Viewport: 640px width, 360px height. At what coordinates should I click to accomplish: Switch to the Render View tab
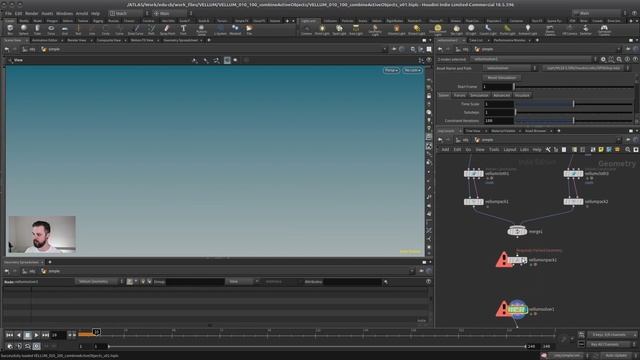pyautogui.click(x=77, y=40)
